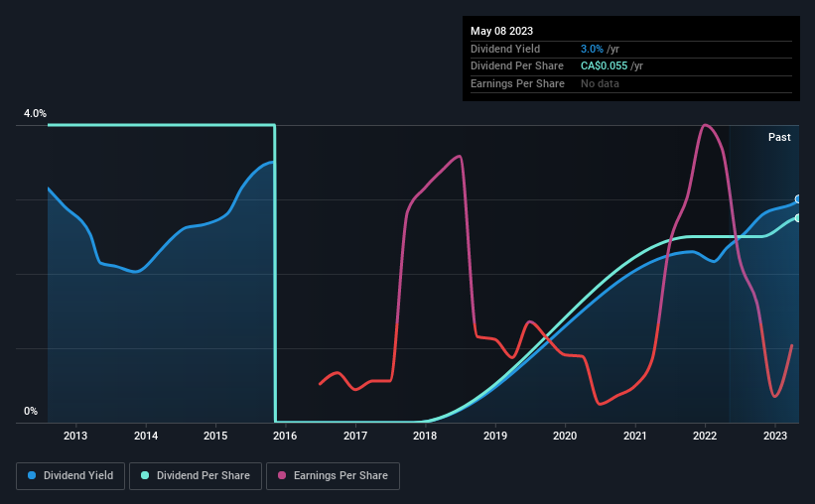The width and height of the screenshot is (815, 504).
Task: Click the 2023 x-axis label
Action: coord(775,436)
